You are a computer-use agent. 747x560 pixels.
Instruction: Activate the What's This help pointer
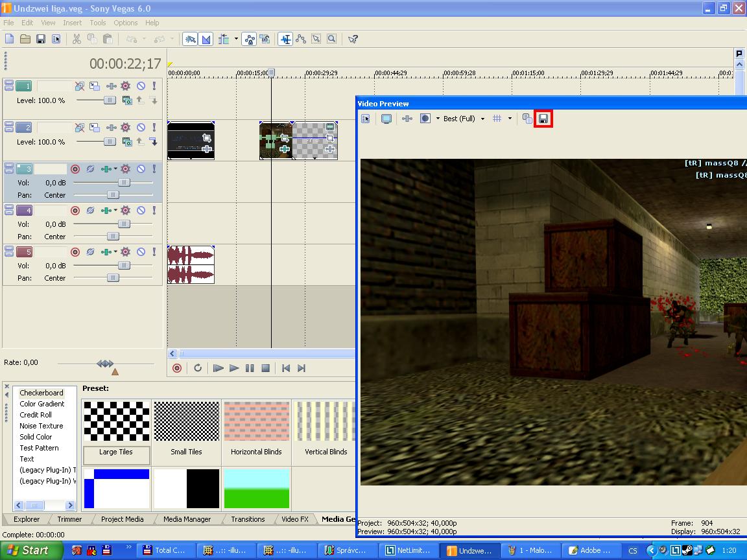[x=353, y=39]
